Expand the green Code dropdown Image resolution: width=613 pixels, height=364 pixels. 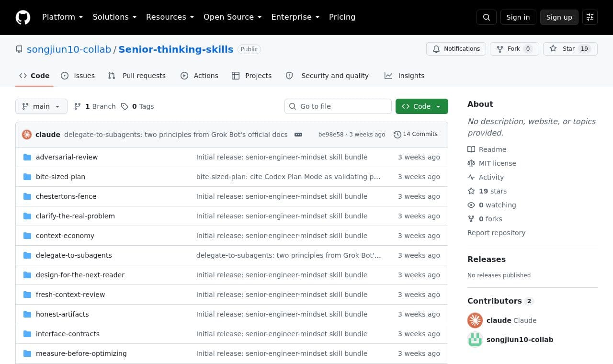pyautogui.click(x=422, y=106)
